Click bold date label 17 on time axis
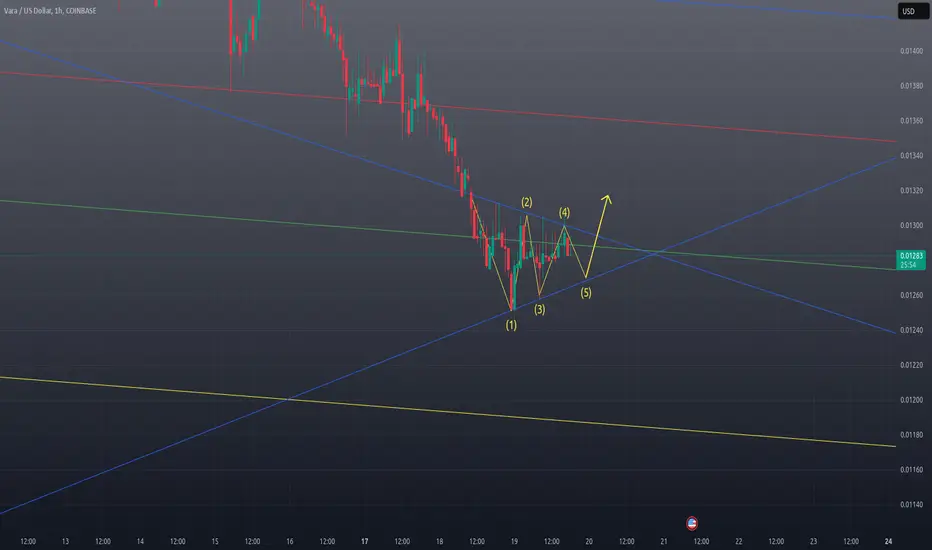The image size is (932, 550). [365, 542]
